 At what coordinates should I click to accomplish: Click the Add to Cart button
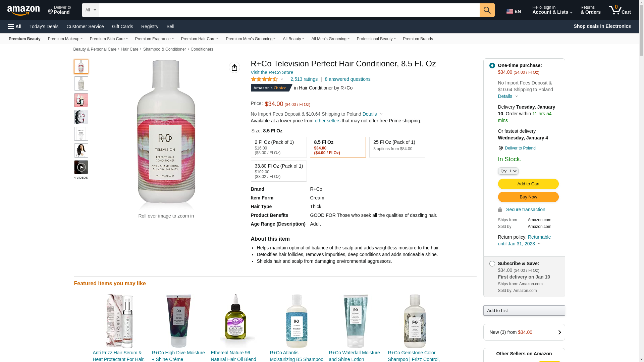click(x=528, y=184)
